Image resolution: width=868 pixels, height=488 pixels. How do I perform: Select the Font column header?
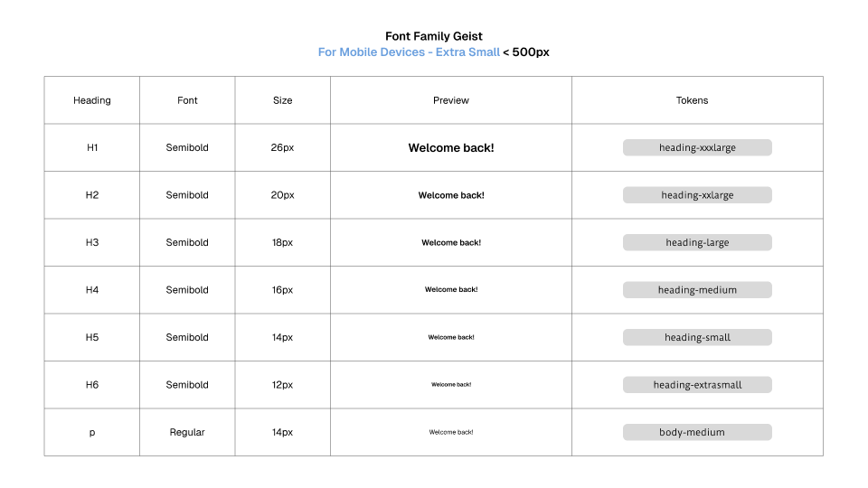(x=187, y=100)
